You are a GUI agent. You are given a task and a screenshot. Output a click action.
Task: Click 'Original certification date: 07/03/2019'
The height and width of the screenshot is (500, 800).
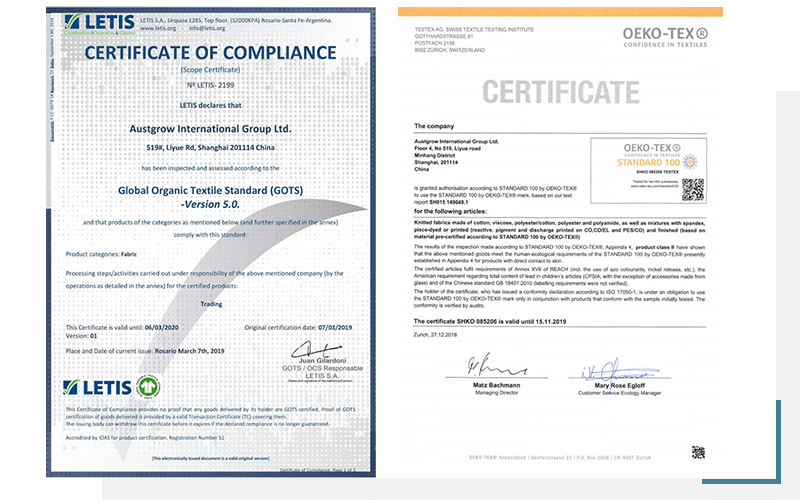click(x=298, y=328)
